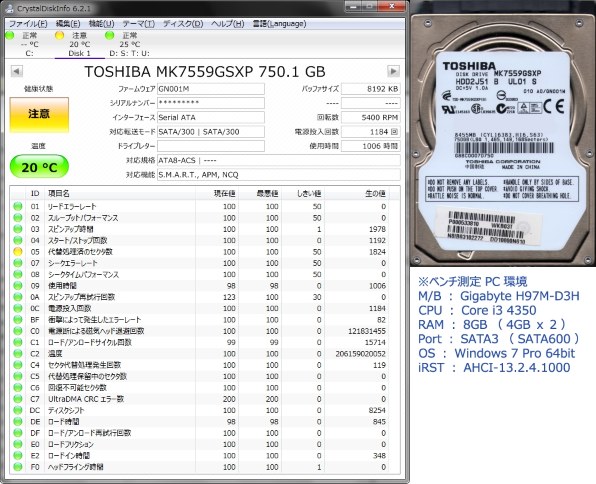596x484 pixels.
Task: Click green status icon for ID C6
Action: [x=17, y=387]
